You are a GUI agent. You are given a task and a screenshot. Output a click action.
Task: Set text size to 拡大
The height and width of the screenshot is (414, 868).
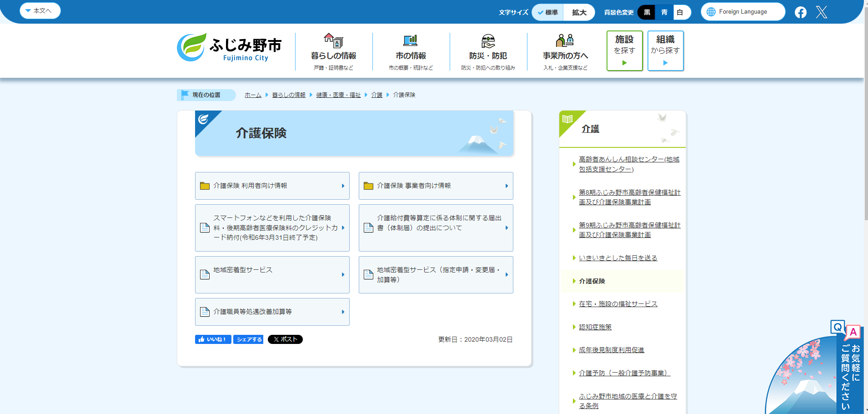[x=579, y=12]
